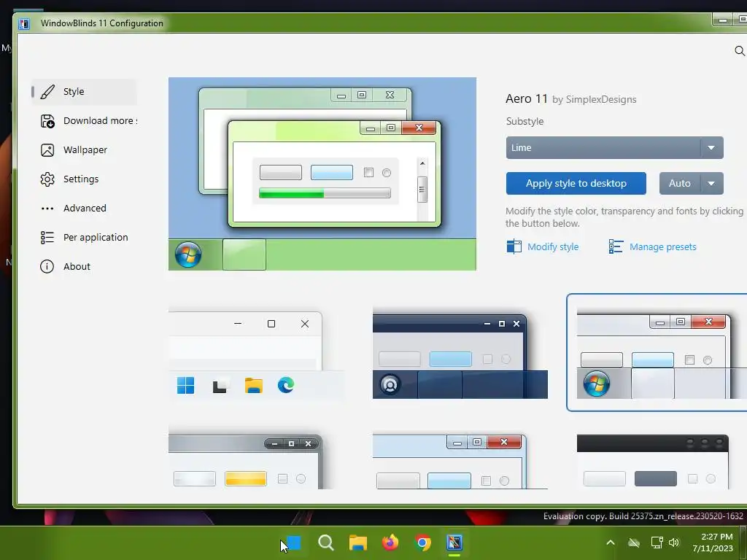The image size is (747, 560).
Task: Launch Firefox from taskbar
Action: (x=390, y=542)
